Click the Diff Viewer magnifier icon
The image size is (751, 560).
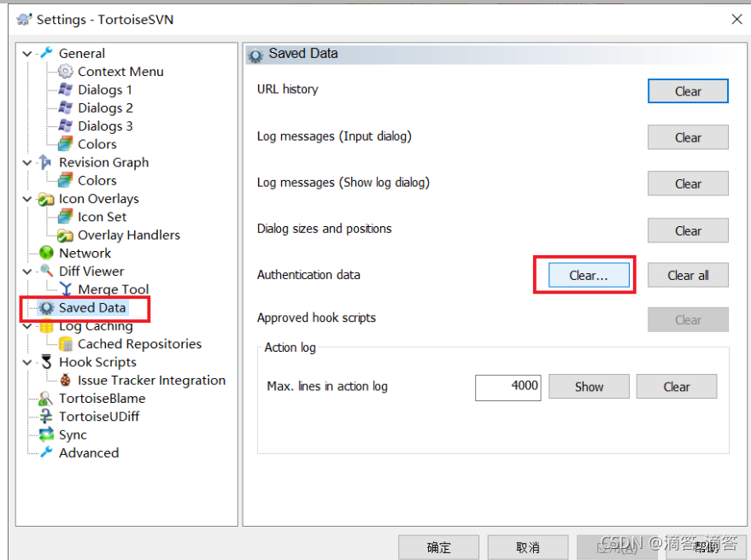tap(46, 271)
